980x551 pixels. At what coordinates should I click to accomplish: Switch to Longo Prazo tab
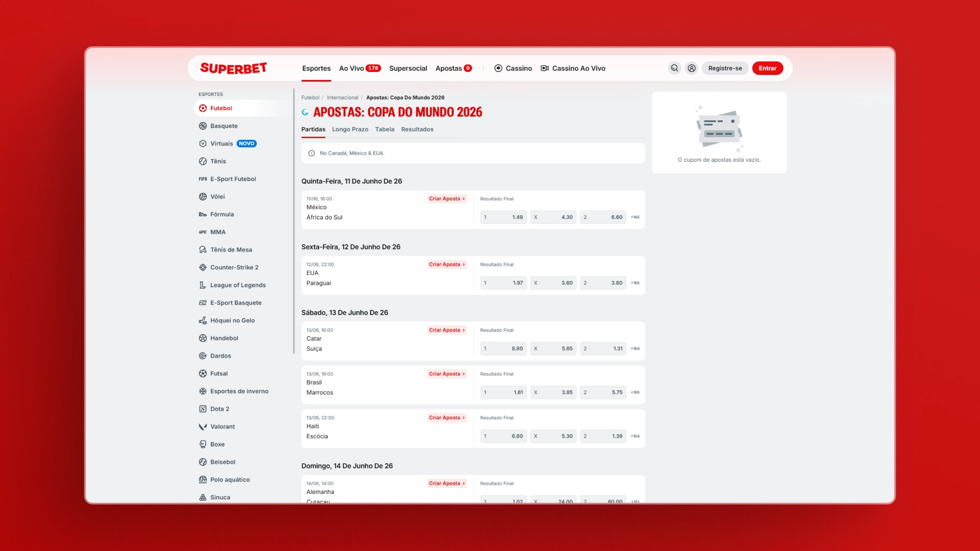(x=350, y=130)
